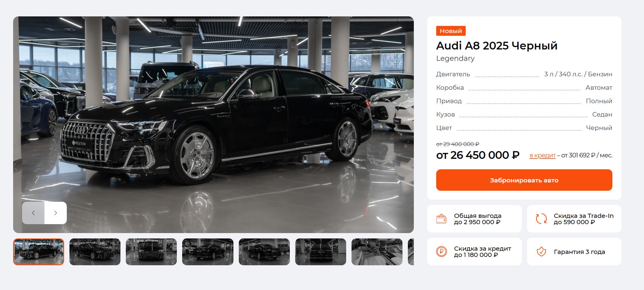The width and height of the screenshot is (644, 290).
Task: Click "Гарантия 3 года" card
Action: pyautogui.click(x=574, y=252)
